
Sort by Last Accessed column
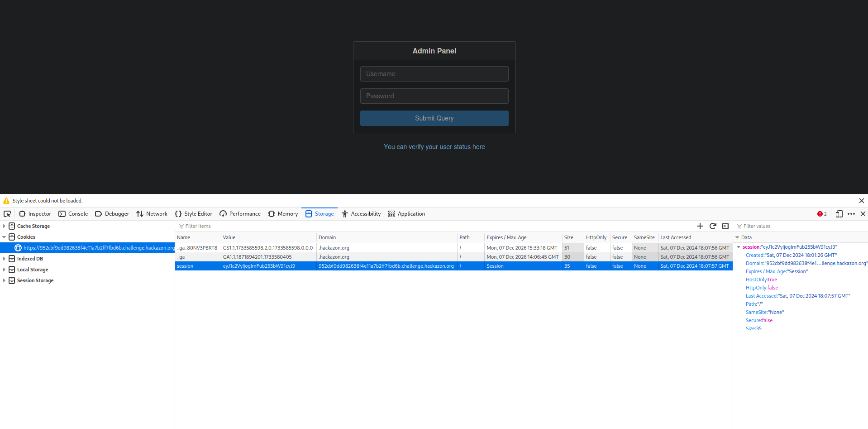pos(695,237)
